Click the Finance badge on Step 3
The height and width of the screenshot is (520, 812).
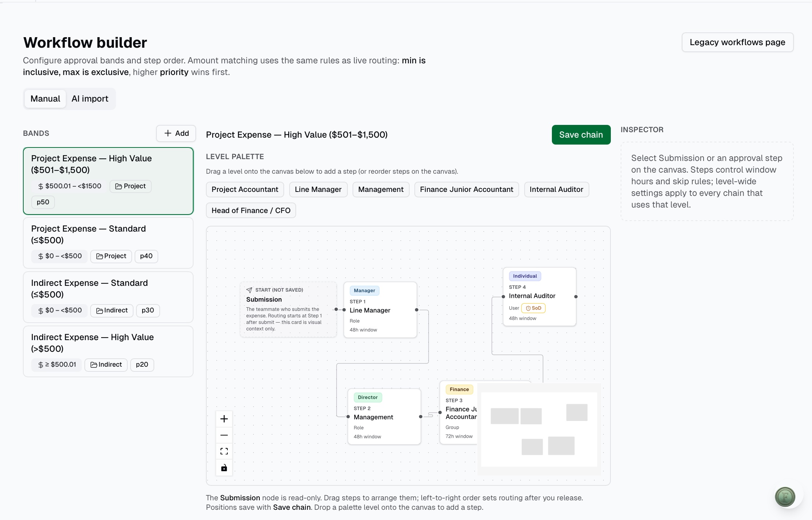pyautogui.click(x=459, y=389)
